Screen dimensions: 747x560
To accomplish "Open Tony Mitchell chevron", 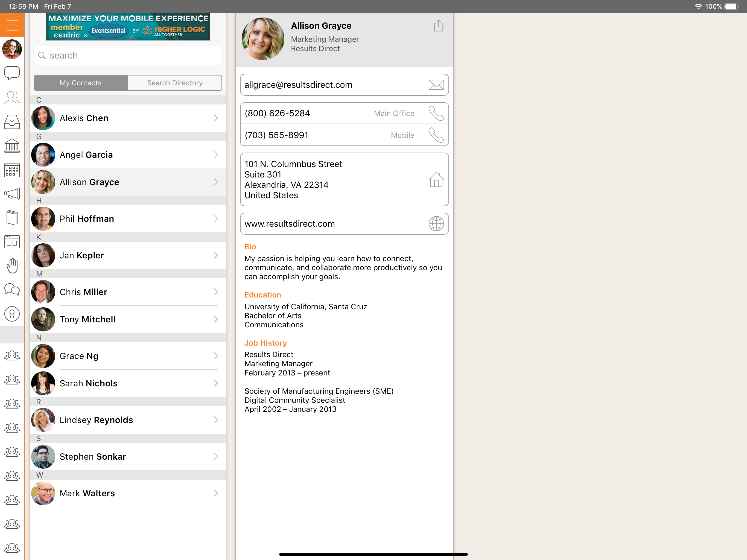I will click(216, 319).
